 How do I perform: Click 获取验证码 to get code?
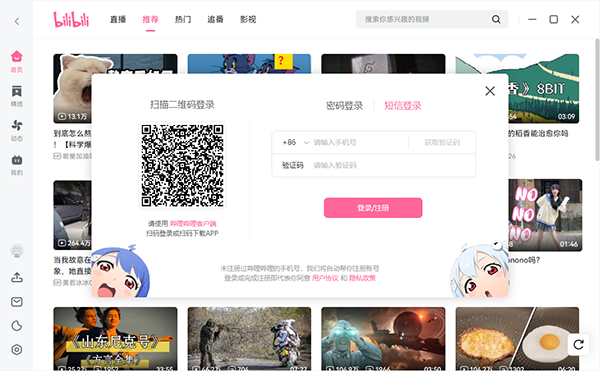click(442, 142)
